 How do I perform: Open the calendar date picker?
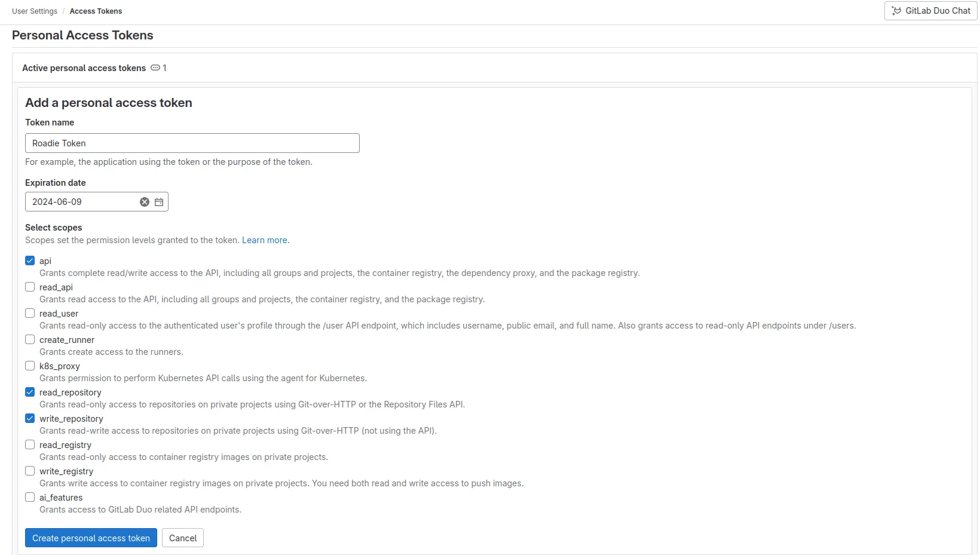[158, 201]
